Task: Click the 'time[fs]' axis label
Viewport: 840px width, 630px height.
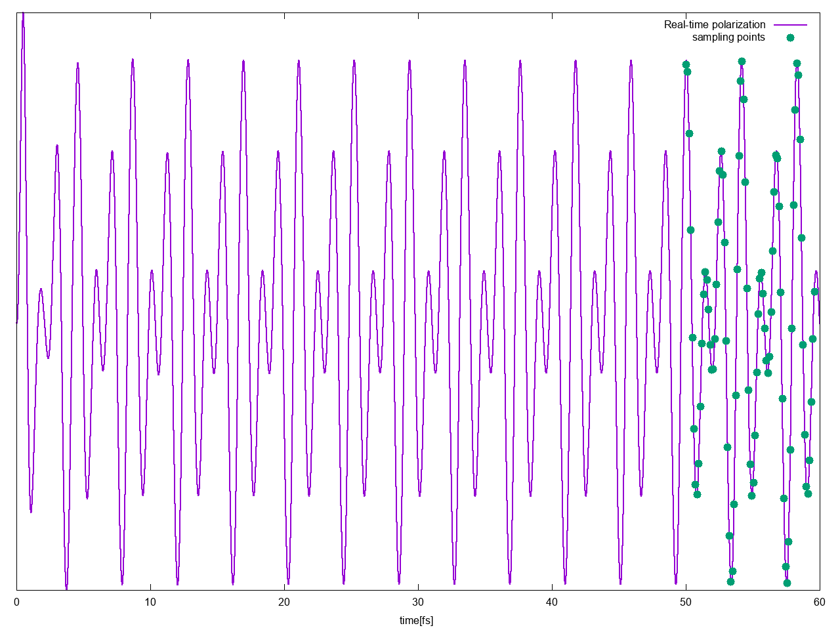Action: coord(417,620)
